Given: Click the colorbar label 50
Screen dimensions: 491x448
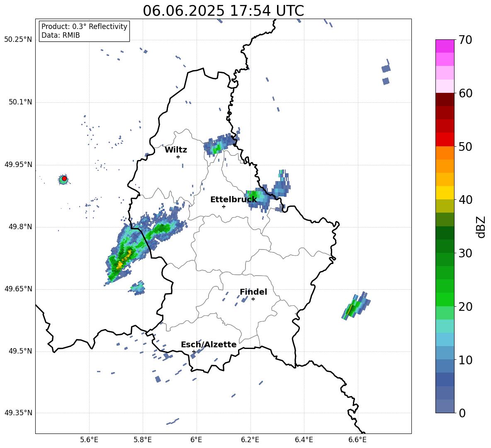Looking at the screenshot, I should tap(465, 146).
